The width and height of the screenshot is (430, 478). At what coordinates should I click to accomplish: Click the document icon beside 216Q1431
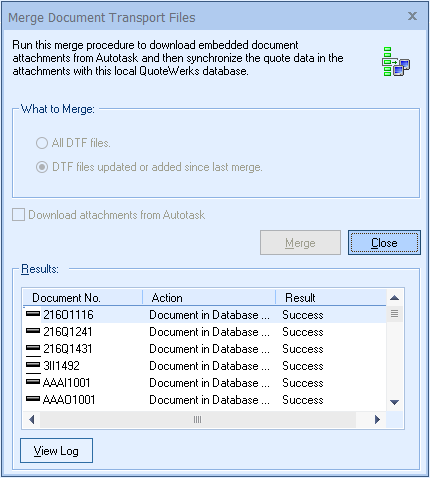point(33,348)
